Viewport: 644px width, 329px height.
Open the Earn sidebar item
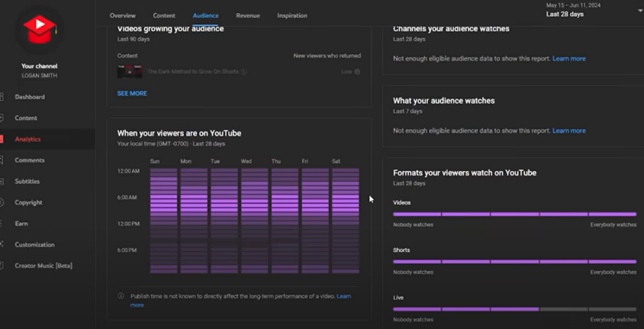click(21, 223)
